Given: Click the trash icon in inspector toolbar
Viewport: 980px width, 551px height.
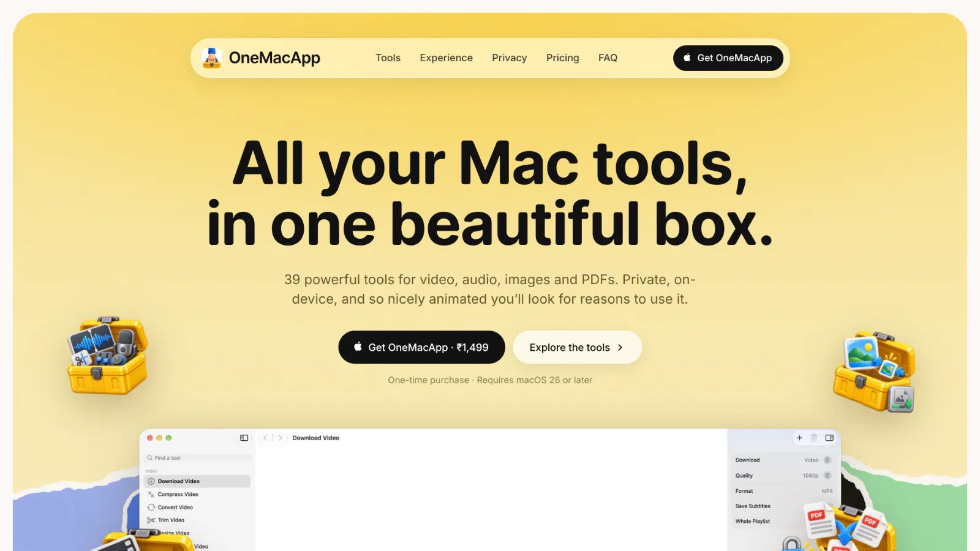Looking at the screenshot, I should click(x=814, y=438).
